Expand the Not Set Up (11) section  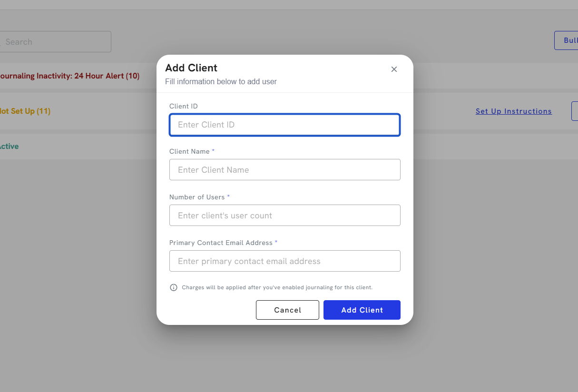pos(25,111)
